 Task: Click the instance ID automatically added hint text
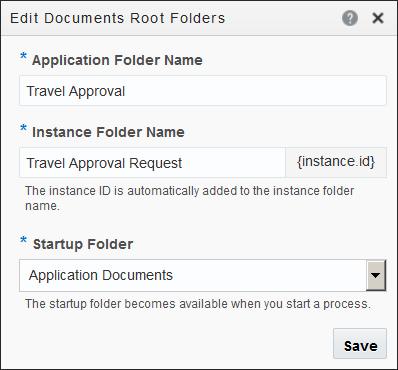[x=189, y=198]
